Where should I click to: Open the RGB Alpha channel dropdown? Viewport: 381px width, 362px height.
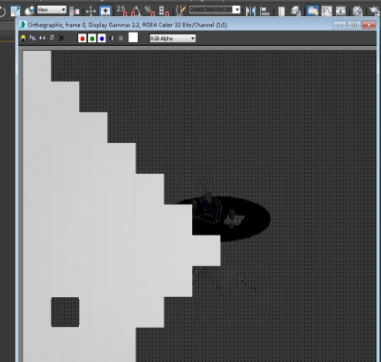pyautogui.click(x=172, y=39)
